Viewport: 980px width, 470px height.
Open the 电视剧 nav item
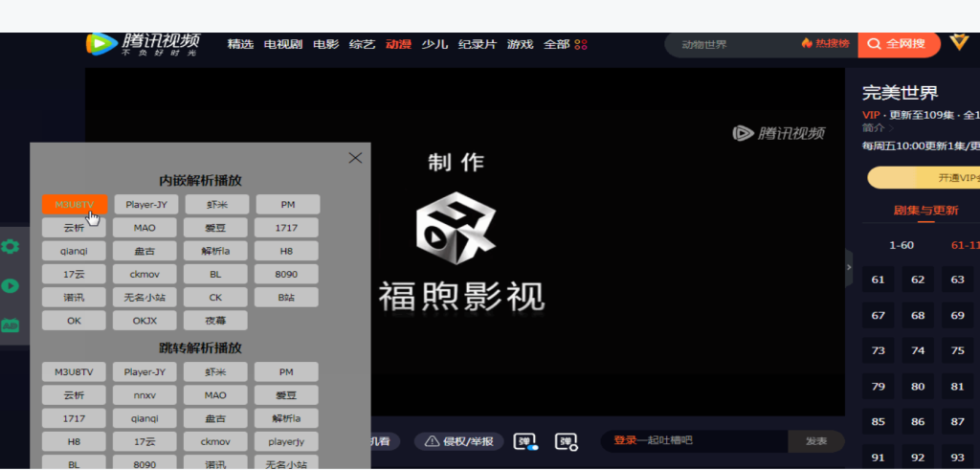pyautogui.click(x=283, y=44)
